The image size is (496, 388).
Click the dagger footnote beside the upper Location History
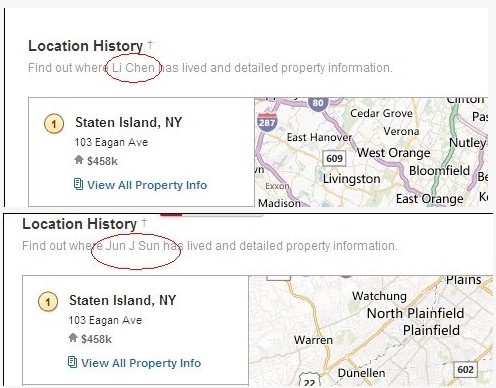[x=150, y=44]
